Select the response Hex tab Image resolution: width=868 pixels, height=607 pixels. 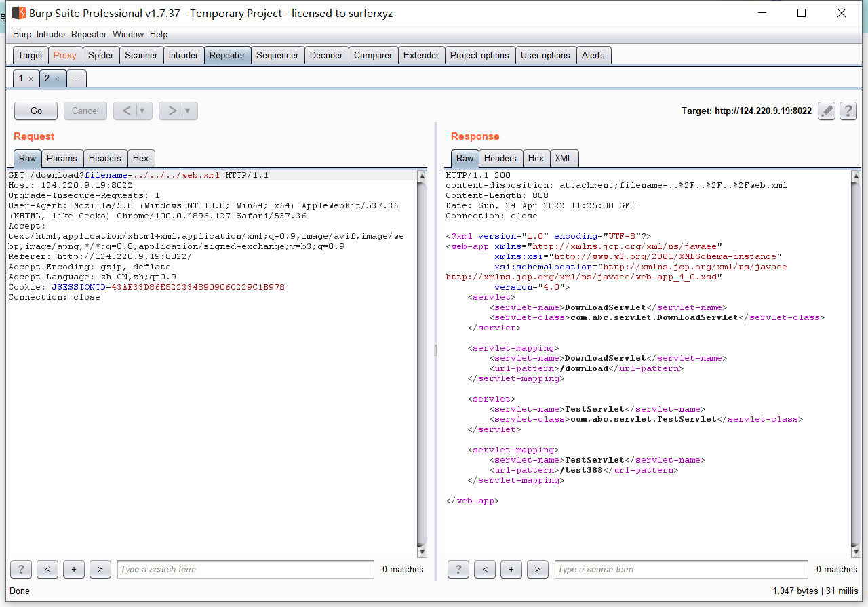[x=536, y=158]
